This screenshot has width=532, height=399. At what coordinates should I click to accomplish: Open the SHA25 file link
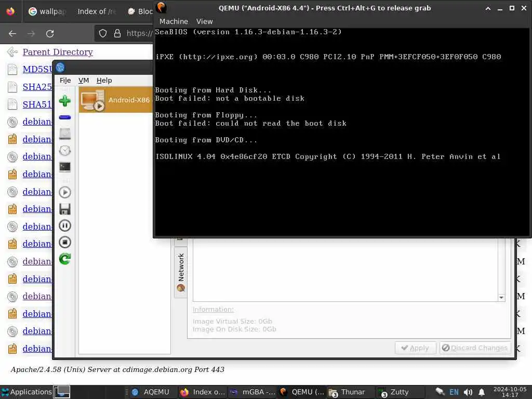(x=37, y=87)
